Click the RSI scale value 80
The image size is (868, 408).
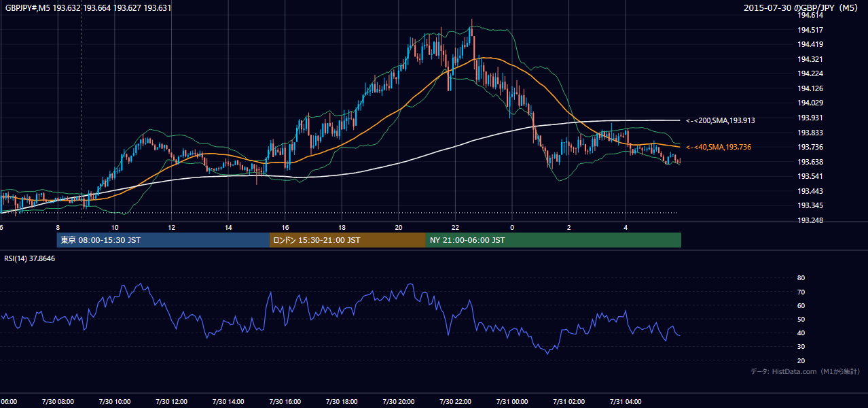[x=801, y=278]
